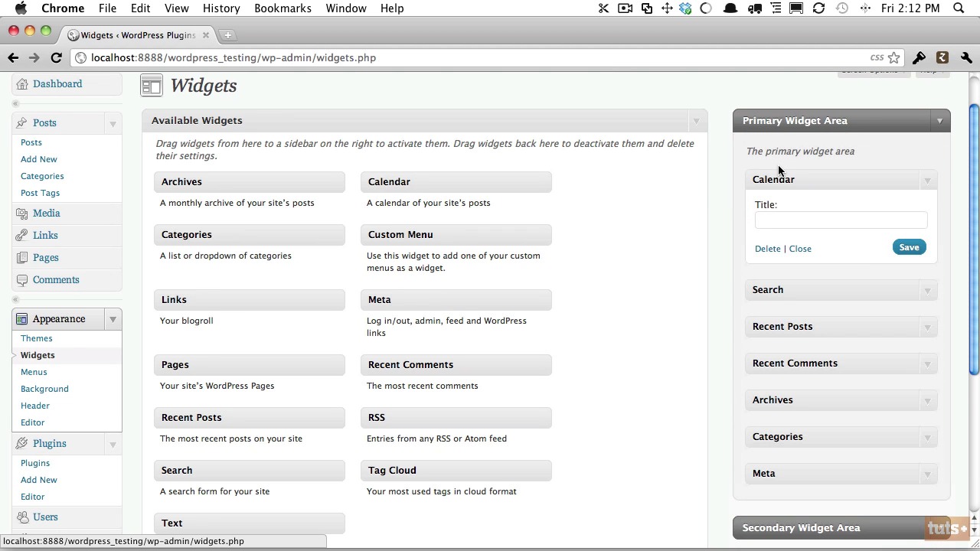This screenshot has width=980, height=551.
Task: Open the Dashboard sidebar icon
Action: [21, 83]
